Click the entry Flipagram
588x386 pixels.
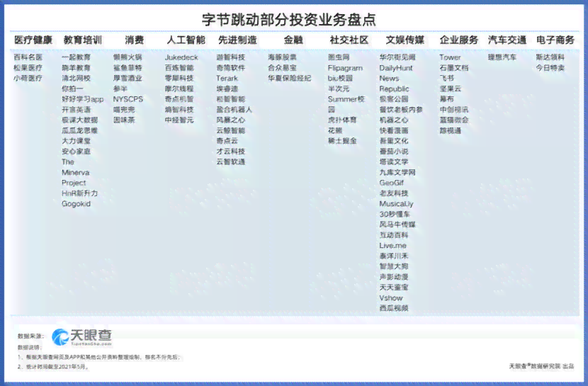point(346,68)
